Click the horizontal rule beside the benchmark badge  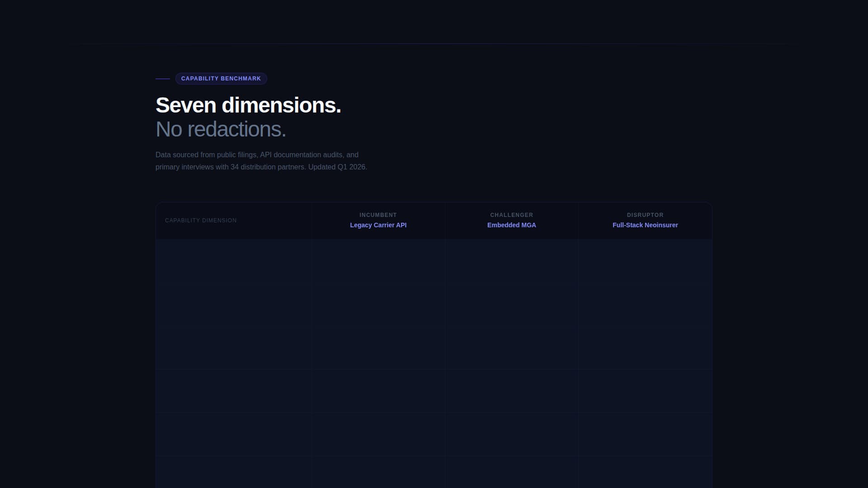[163, 78]
